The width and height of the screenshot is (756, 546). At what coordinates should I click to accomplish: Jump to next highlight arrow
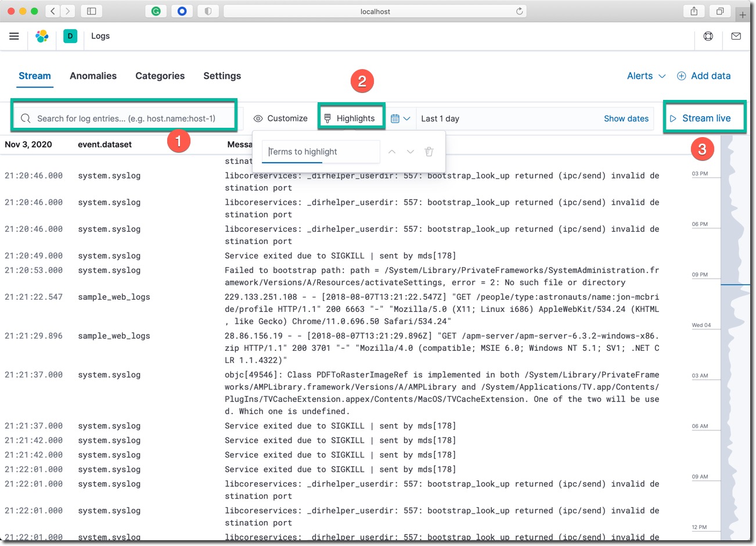[x=411, y=152]
